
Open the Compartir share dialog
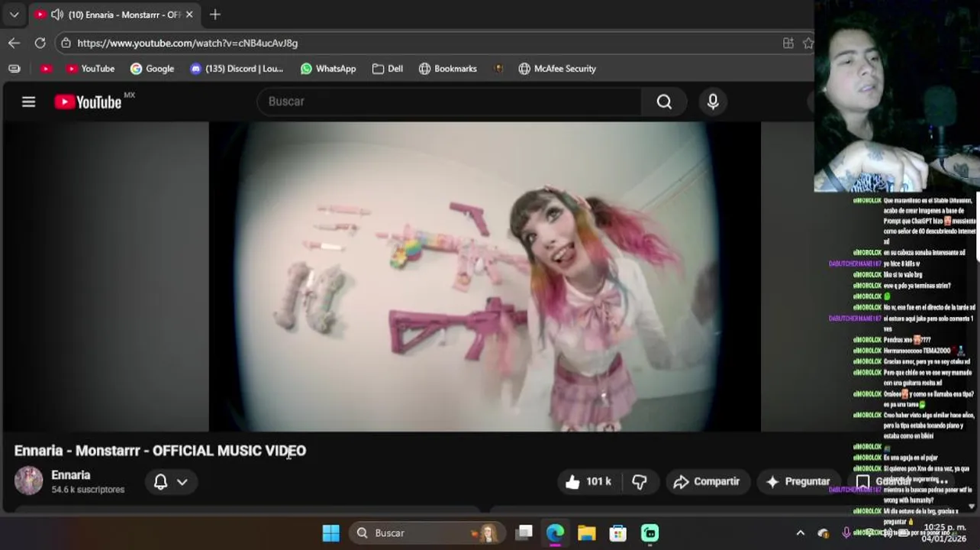pyautogui.click(x=706, y=481)
